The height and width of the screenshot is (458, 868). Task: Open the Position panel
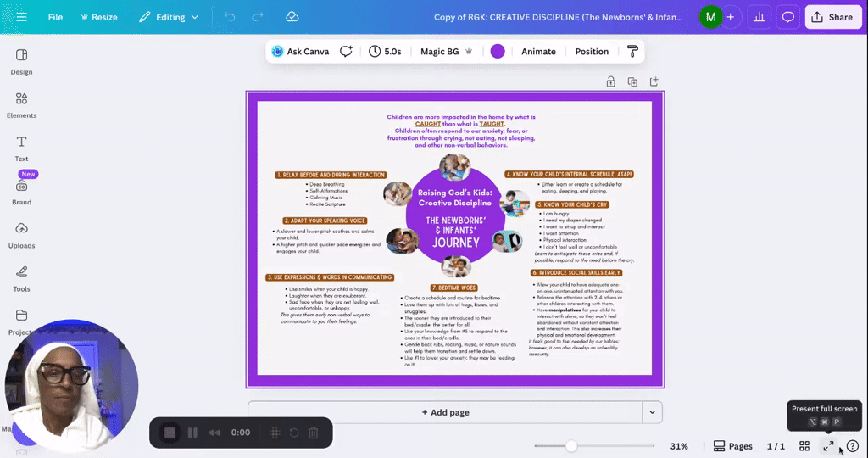592,52
